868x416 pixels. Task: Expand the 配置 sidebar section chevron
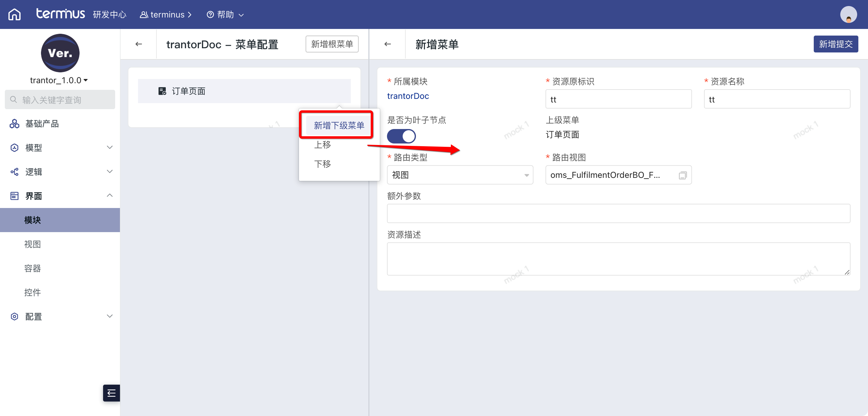(109, 316)
